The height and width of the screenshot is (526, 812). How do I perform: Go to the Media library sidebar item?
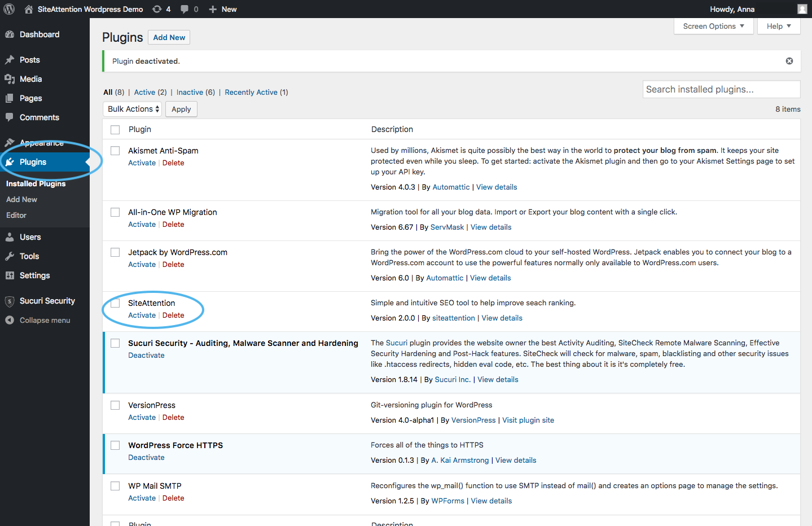click(30, 79)
